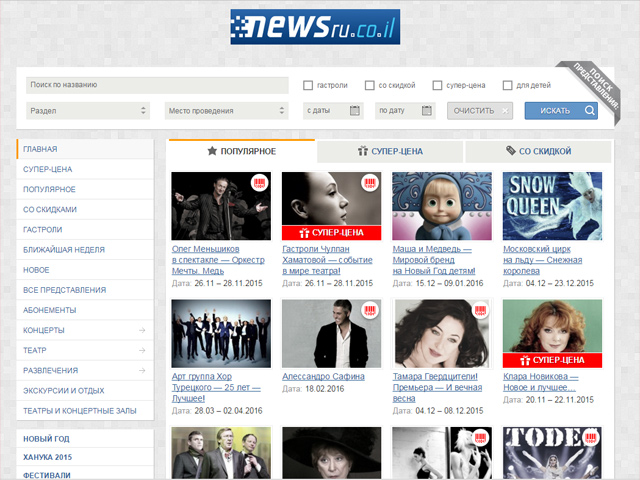Open Фестивали link
This screenshot has height=480, width=640.
pyautogui.click(x=47, y=475)
